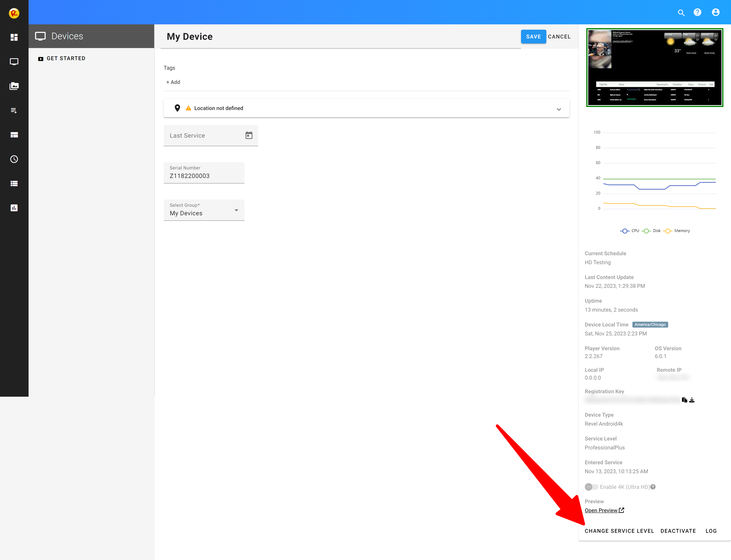The image size is (731, 560).
Task: Click the SAVE button
Action: (533, 37)
